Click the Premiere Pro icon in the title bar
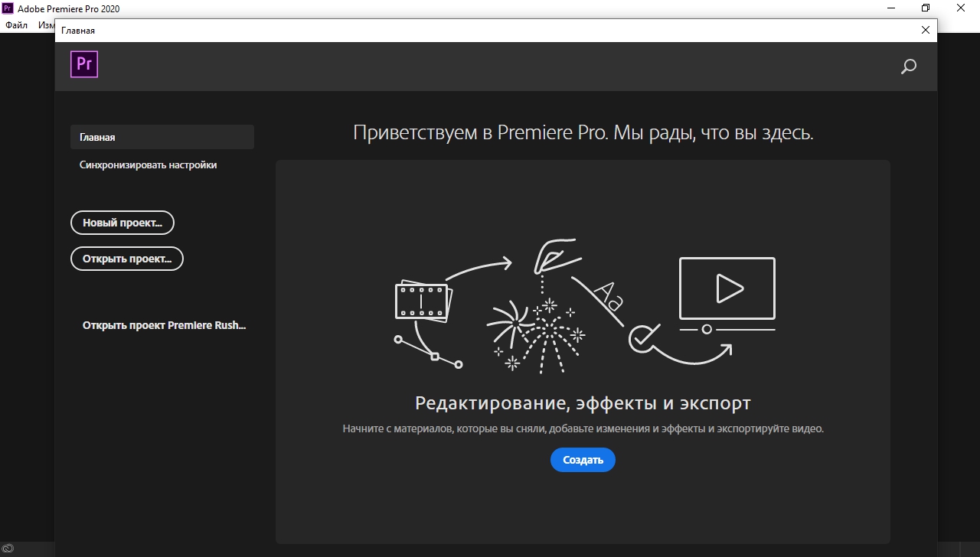This screenshot has width=980, height=557. point(8,8)
